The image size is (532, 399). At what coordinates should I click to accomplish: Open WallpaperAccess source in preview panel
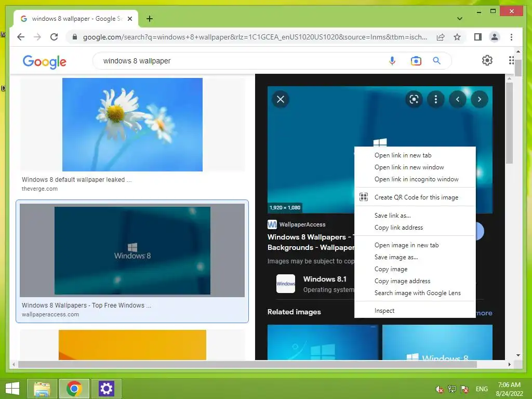pyautogui.click(x=297, y=224)
